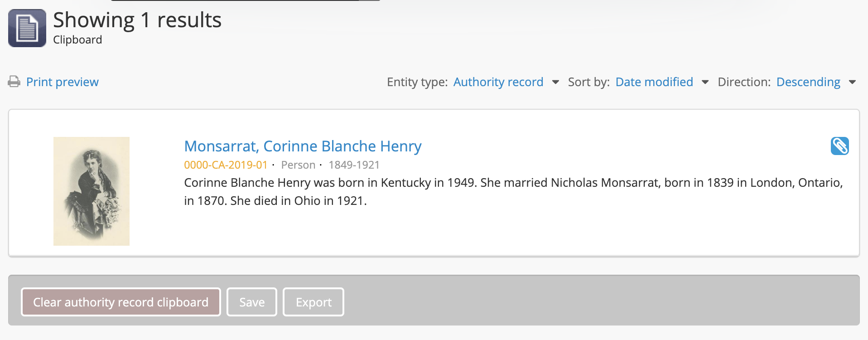Click the Export button

point(313,302)
